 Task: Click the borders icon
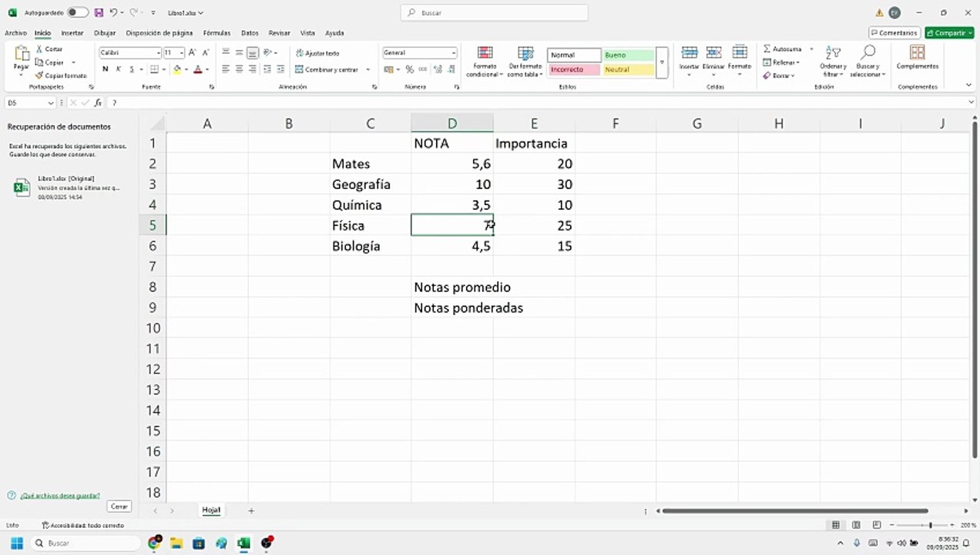pos(154,69)
